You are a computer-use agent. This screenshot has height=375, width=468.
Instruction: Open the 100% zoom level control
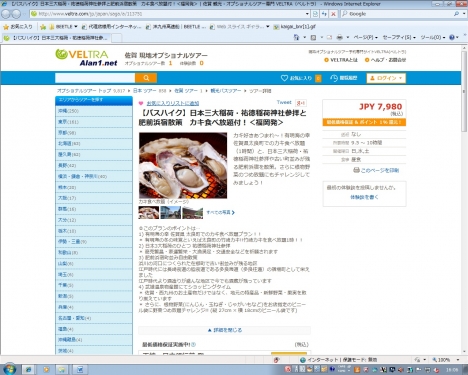[x=446, y=360]
